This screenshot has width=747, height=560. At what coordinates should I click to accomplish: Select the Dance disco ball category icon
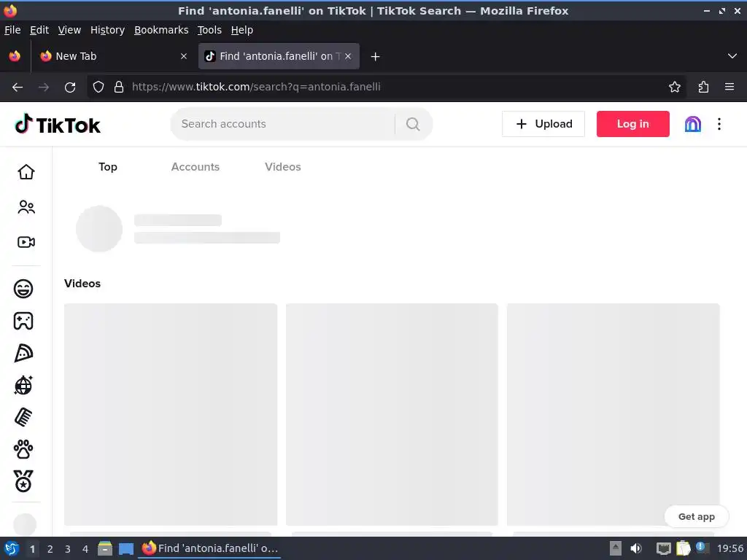click(23, 385)
